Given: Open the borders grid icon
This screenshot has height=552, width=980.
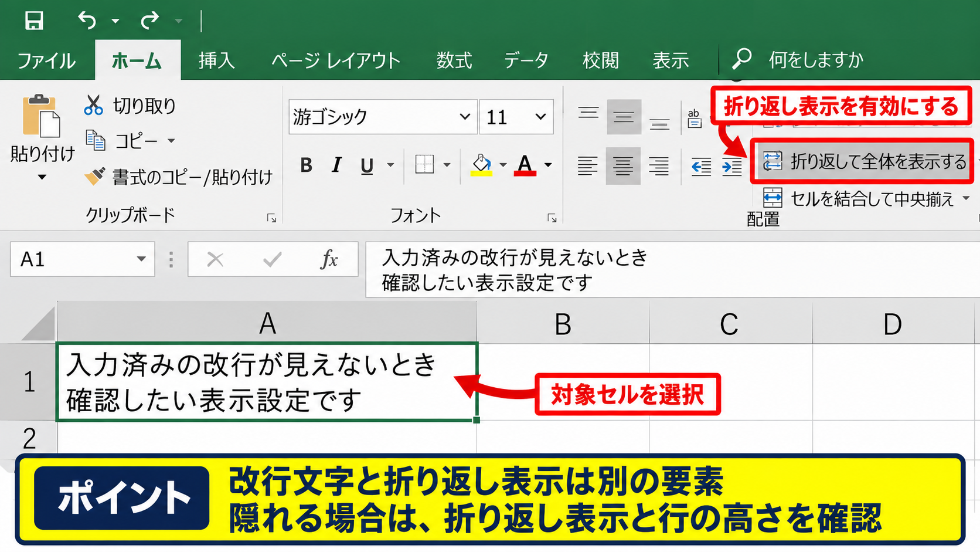Looking at the screenshot, I should (x=424, y=164).
